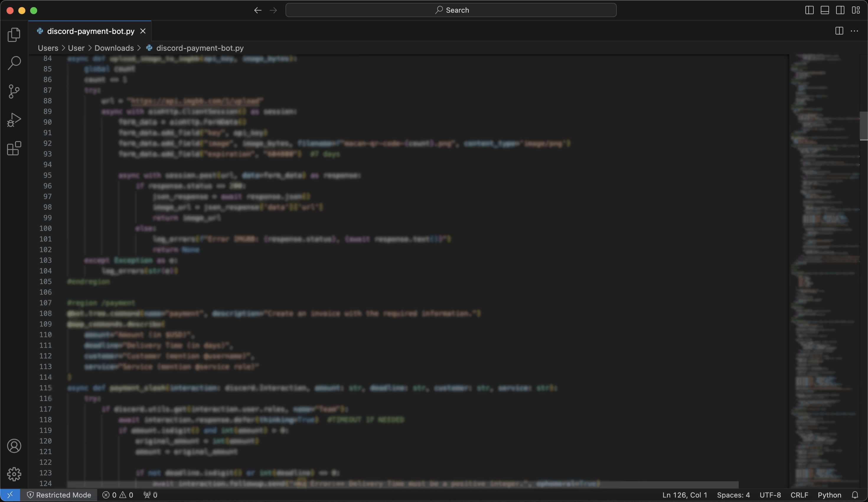Click the vertical scrollbar thumb
This screenshot has height=502, width=868.
[x=864, y=126]
